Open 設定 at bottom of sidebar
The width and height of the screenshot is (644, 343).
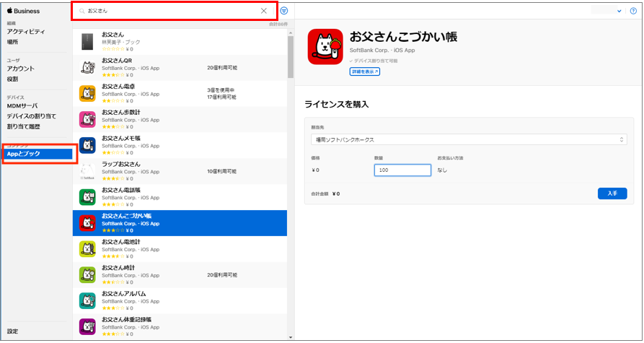pyautogui.click(x=13, y=331)
